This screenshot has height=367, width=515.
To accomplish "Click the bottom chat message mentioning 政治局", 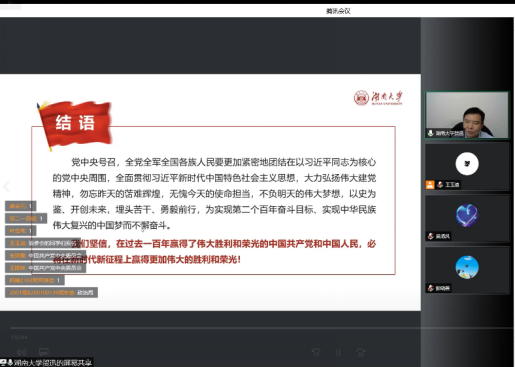I will 51,293.
